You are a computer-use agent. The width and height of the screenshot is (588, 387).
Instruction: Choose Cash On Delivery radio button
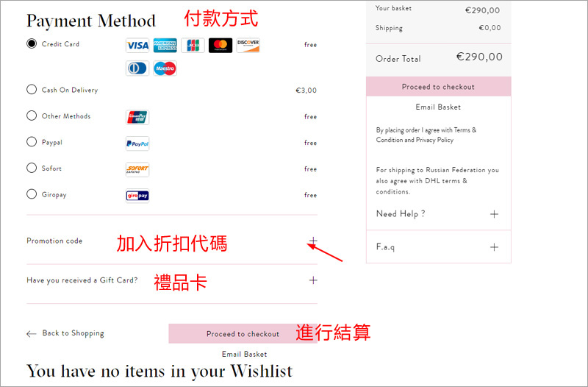[x=32, y=89]
